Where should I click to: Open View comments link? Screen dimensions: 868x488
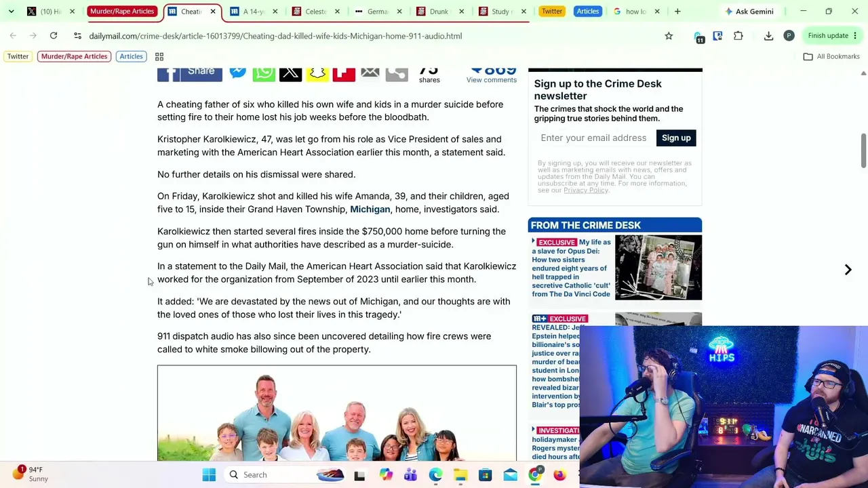(492, 80)
